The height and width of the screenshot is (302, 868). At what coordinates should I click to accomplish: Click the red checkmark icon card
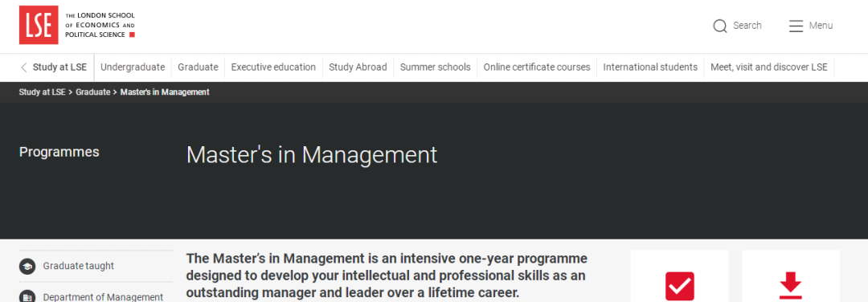point(679,286)
